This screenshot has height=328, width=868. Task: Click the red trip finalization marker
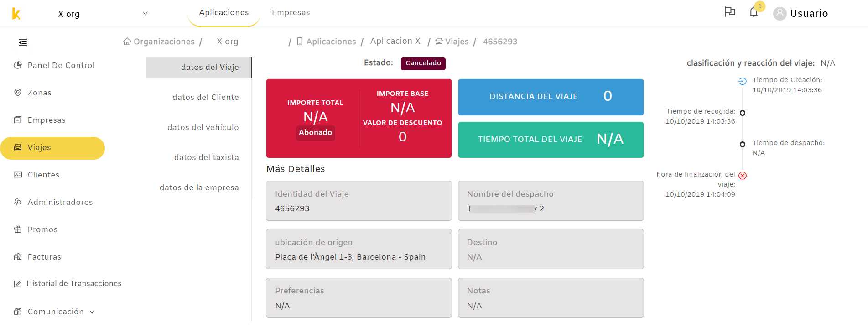coord(743,176)
